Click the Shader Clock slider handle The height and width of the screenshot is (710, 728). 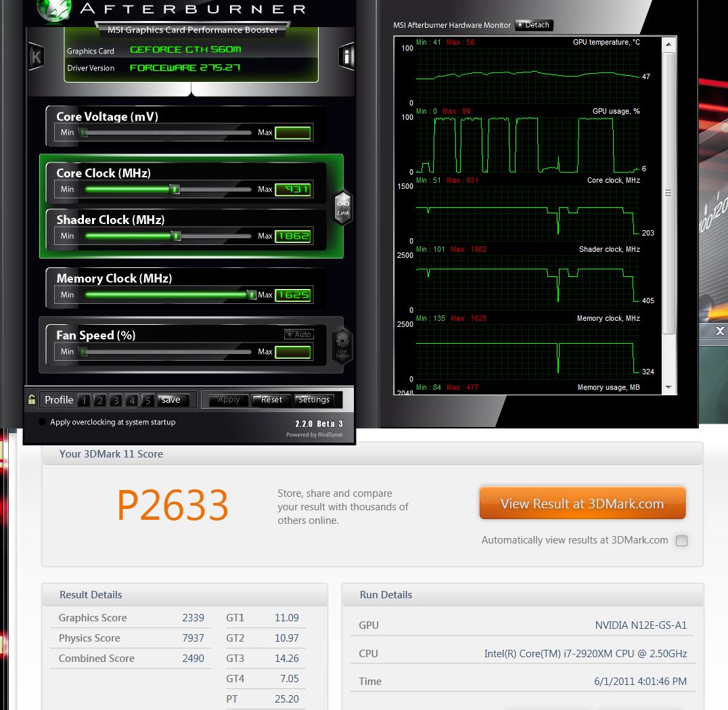(x=176, y=236)
